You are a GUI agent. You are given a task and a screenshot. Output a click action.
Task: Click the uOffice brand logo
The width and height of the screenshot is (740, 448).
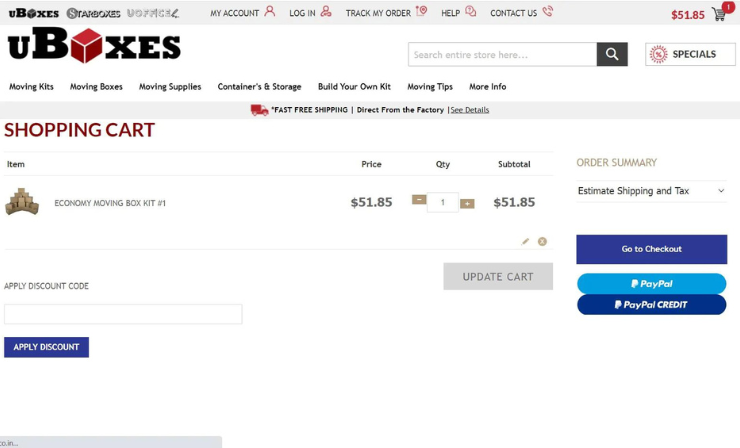point(153,13)
